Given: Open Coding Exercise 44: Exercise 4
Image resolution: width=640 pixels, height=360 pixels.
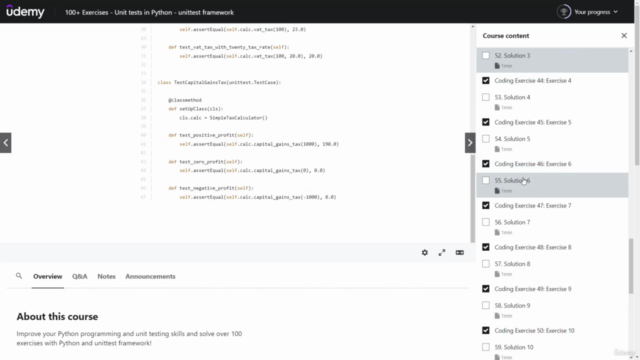Looking at the screenshot, I should (x=533, y=80).
